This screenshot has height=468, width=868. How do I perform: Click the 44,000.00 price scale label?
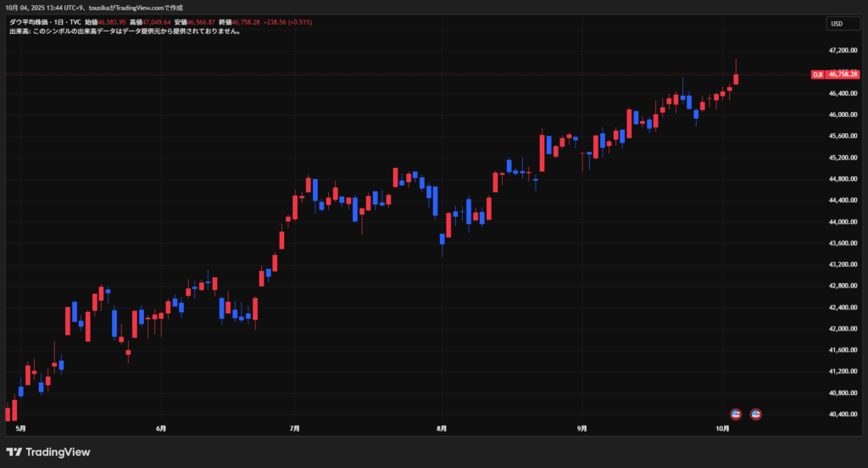pos(843,222)
